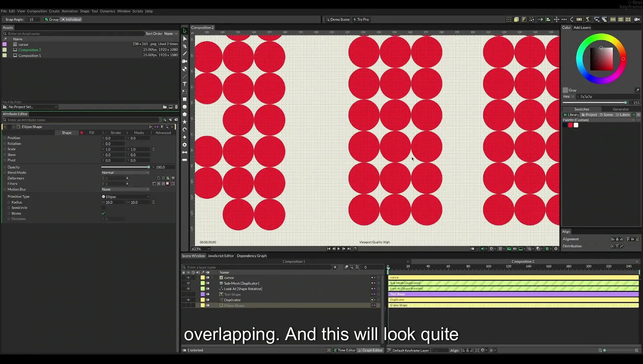Toggle visibility of cursor layer
Screen dimensions: 643x364
pos(188,278)
